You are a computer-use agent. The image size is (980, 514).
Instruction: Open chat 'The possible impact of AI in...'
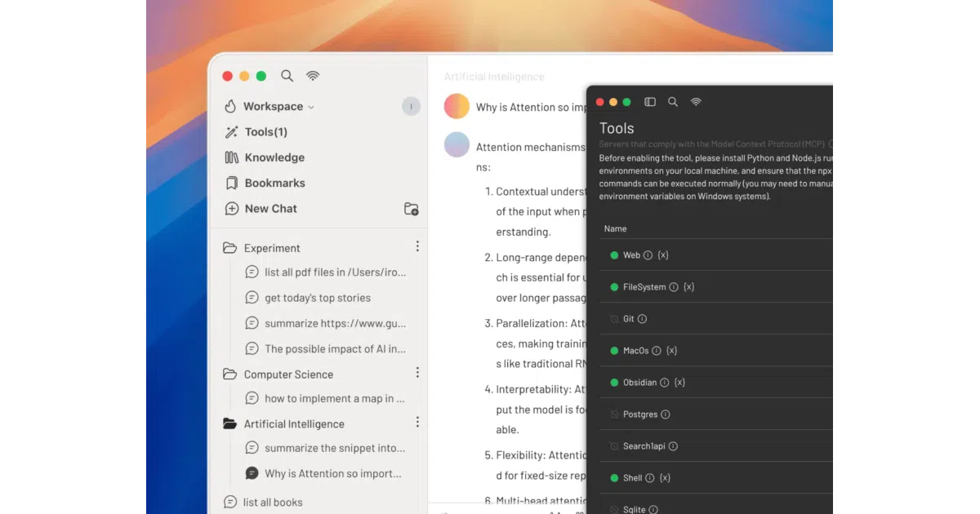coord(325,348)
